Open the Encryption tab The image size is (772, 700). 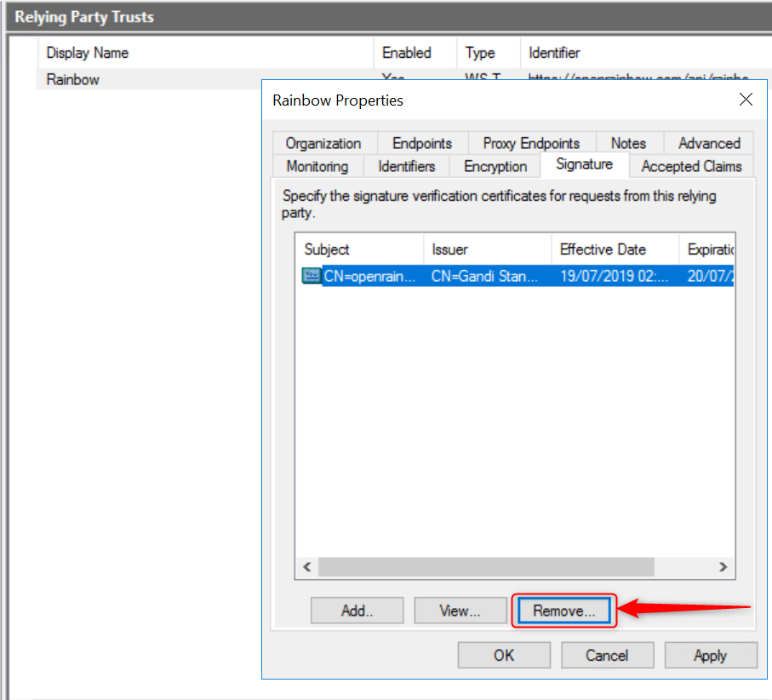495,166
